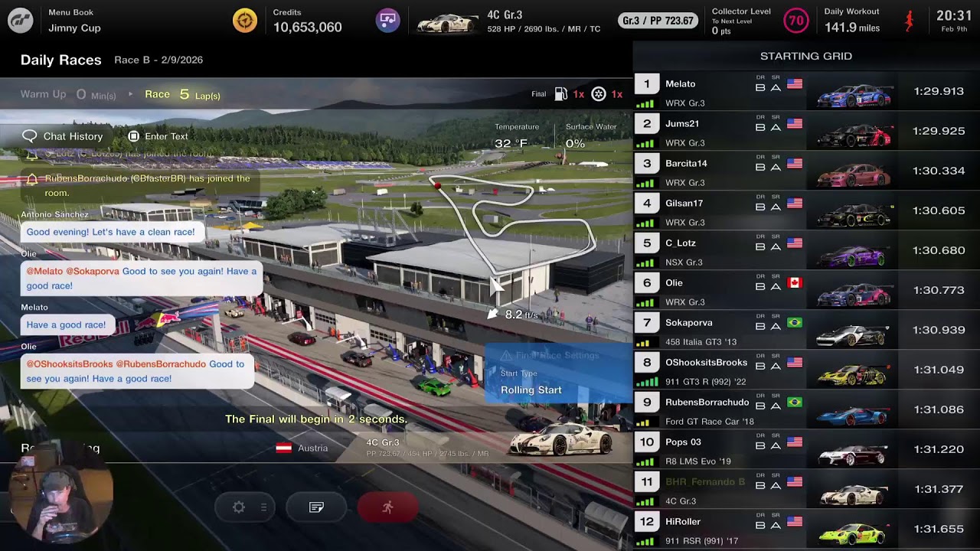Click the Canada flag in Olie's row

coord(795,283)
